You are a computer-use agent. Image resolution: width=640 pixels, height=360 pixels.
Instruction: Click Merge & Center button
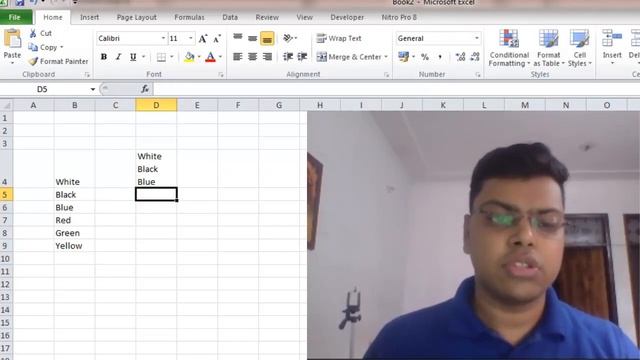(349, 57)
